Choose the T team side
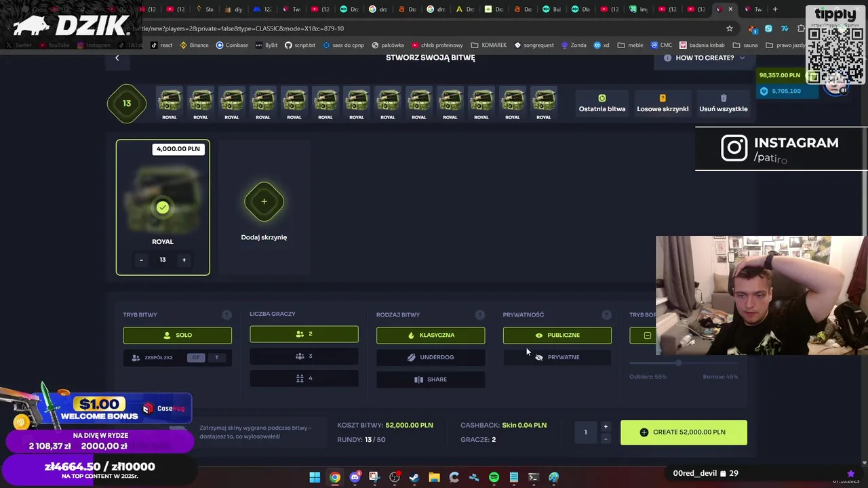 coord(216,357)
